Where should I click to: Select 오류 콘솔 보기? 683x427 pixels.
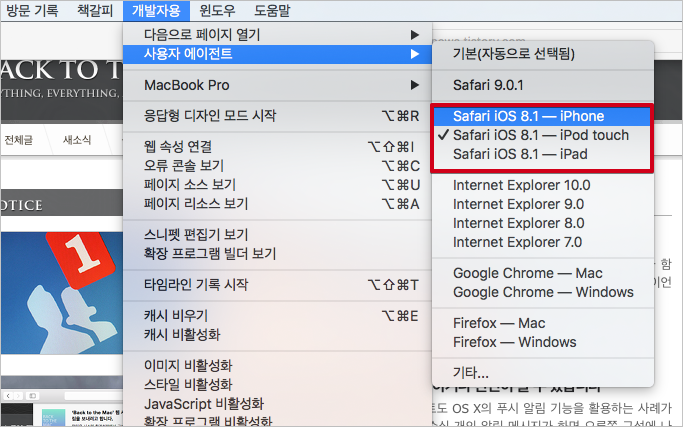277,166
